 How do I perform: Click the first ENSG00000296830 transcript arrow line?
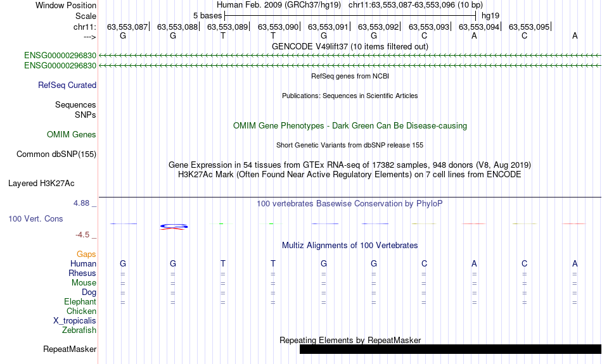[350, 56]
